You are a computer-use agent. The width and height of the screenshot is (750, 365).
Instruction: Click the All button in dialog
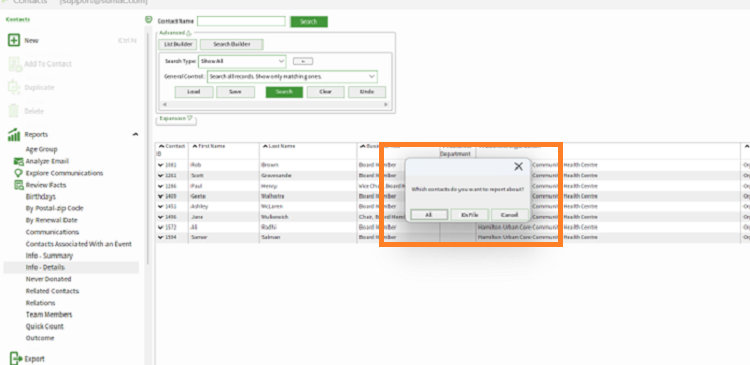(x=429, y=215)
